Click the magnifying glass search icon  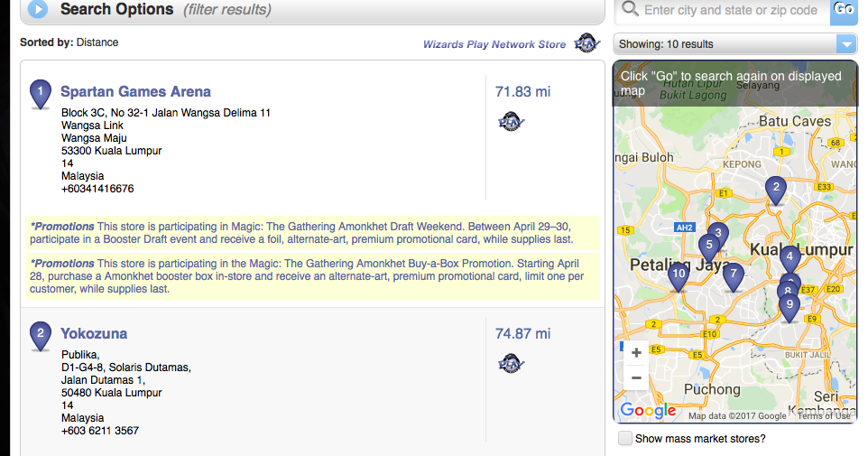tap(630, 9)
